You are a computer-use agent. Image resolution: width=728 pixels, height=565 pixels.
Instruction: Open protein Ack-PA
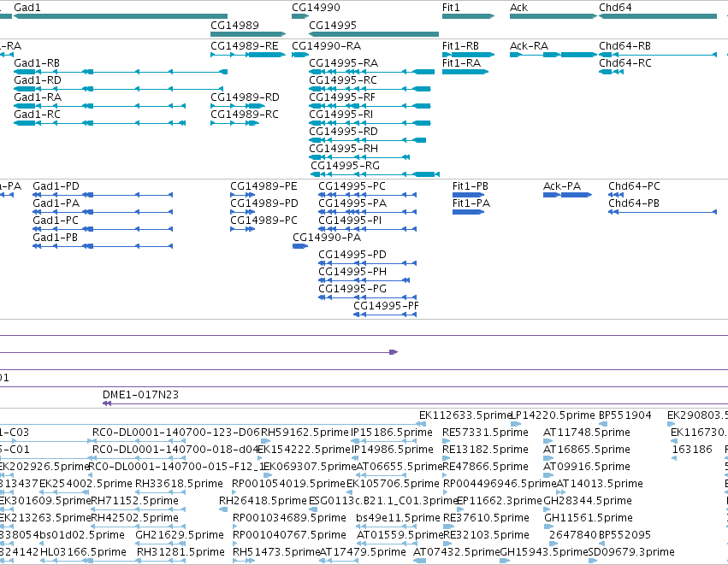[x=562, y=186]
